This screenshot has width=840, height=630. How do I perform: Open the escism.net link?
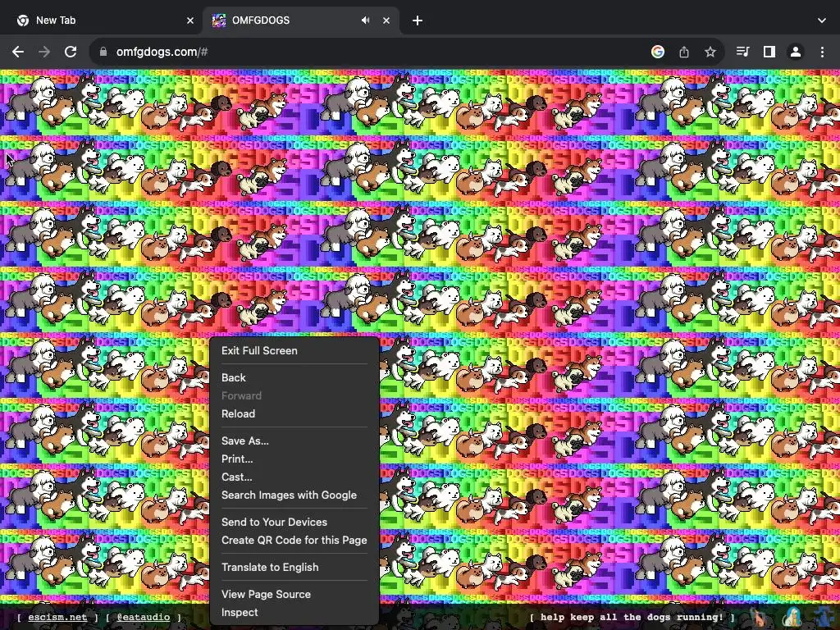57,617
